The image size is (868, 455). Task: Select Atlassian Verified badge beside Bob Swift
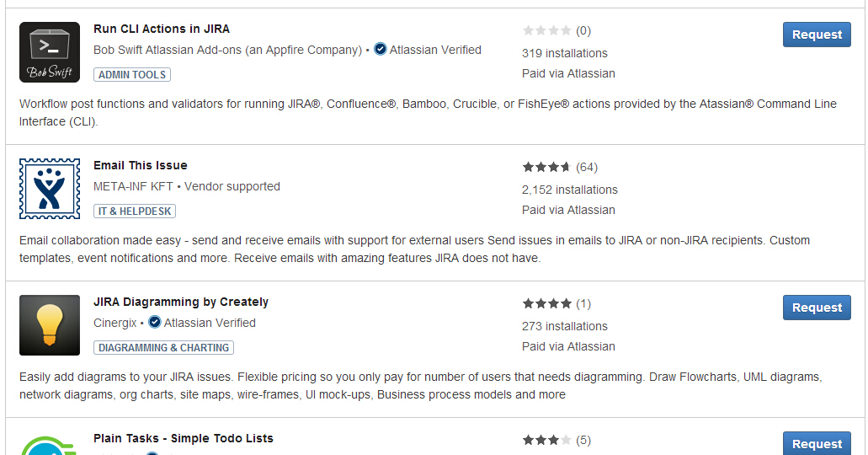pyautogui.click(x=428, y=50)
